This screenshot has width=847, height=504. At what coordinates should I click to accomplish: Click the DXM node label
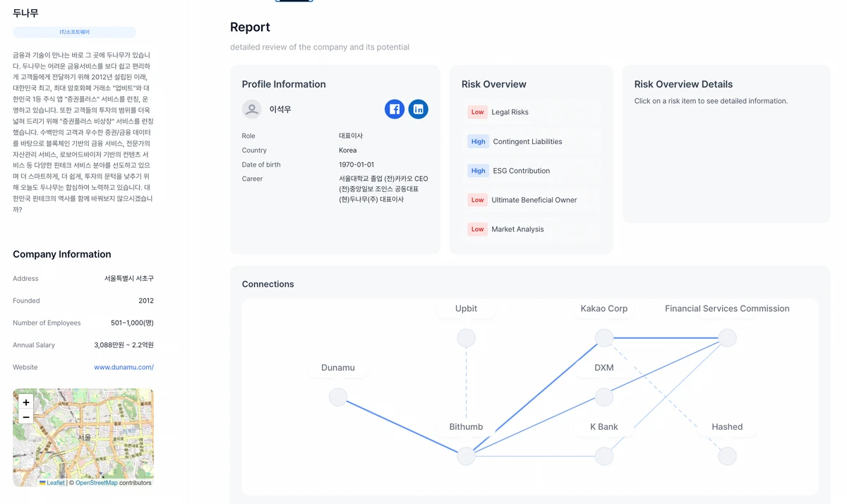click(604, 368)
